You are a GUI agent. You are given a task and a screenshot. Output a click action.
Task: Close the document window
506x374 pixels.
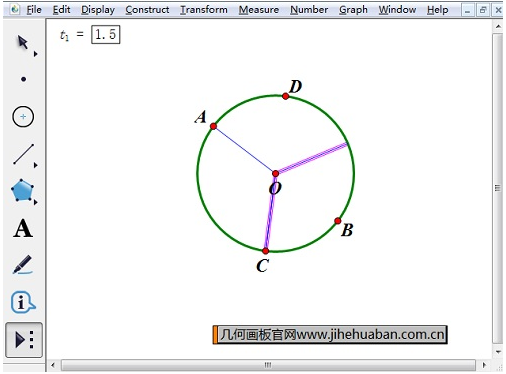coord(498,11)
